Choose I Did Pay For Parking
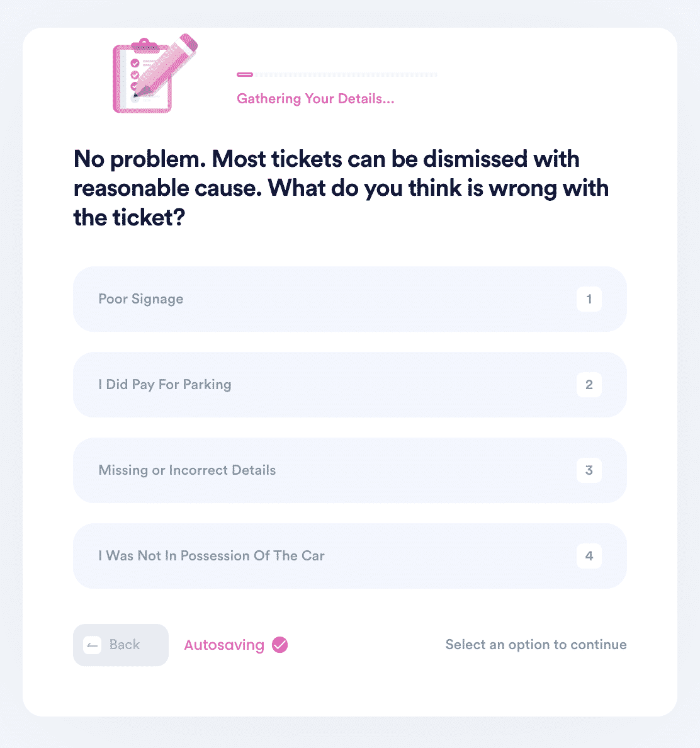Screen dimensions: 700x748 [349, 385]
